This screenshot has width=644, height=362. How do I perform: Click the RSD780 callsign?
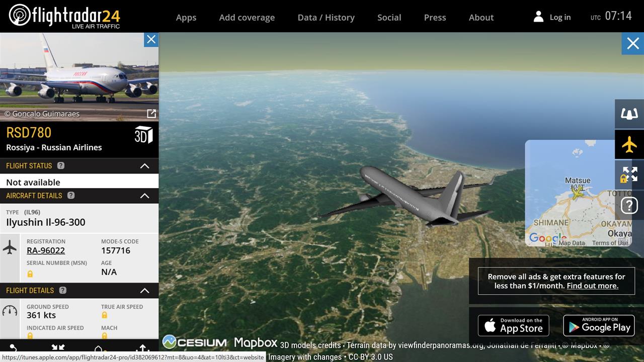29,133
